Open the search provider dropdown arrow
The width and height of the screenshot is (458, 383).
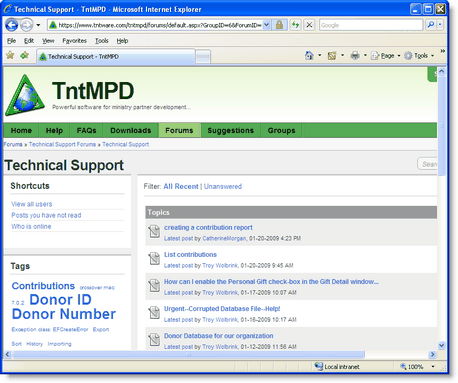[x=440, y=25]
